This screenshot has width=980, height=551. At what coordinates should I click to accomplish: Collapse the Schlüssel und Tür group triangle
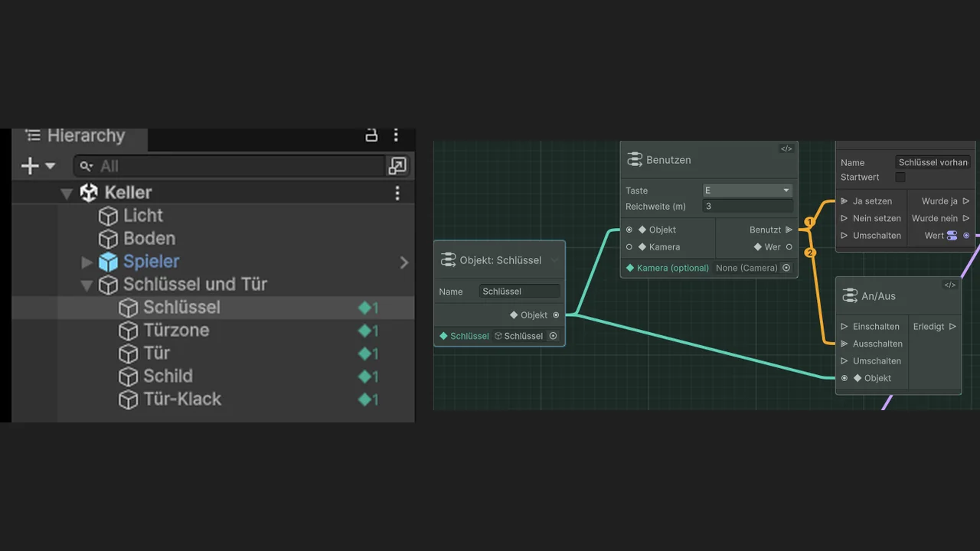(x=87, y=285)
